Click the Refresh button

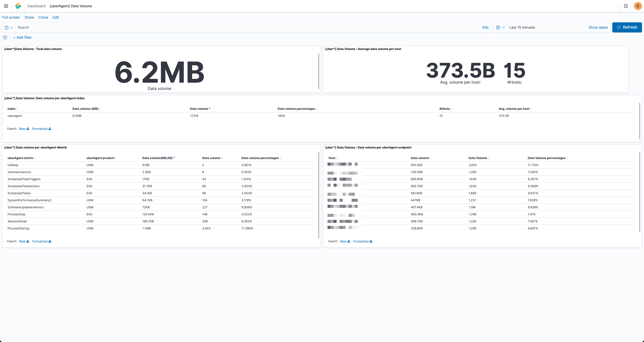pyautogui.click(x=627, y=27)
